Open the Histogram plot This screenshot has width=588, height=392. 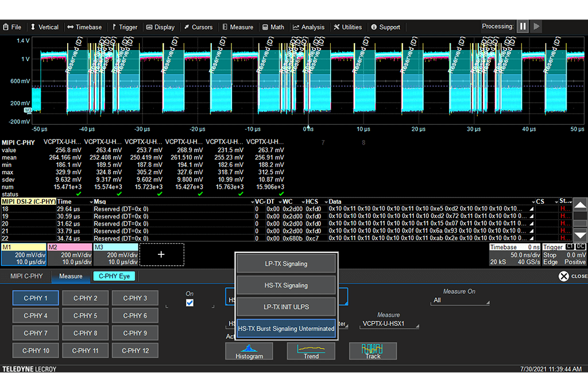[x=249, y=351]
